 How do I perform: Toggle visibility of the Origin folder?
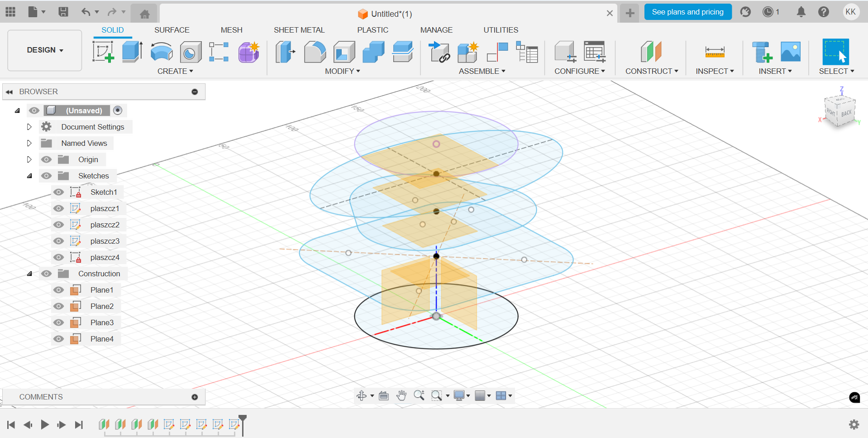tap(46, 159)
